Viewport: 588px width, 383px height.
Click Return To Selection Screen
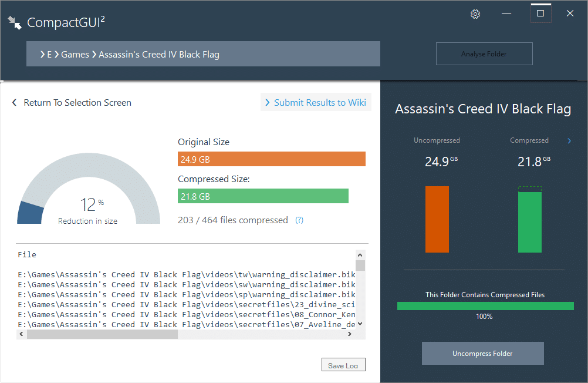[x=77, y=103]
